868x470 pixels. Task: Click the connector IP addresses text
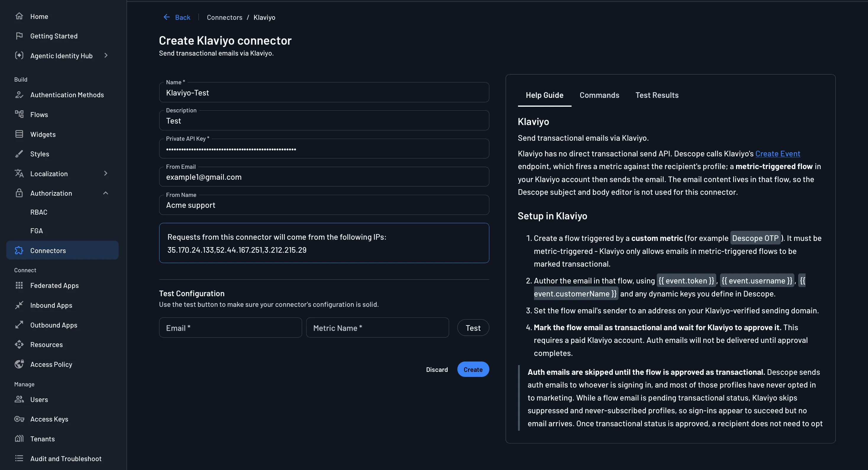click(x=237, y=250)
